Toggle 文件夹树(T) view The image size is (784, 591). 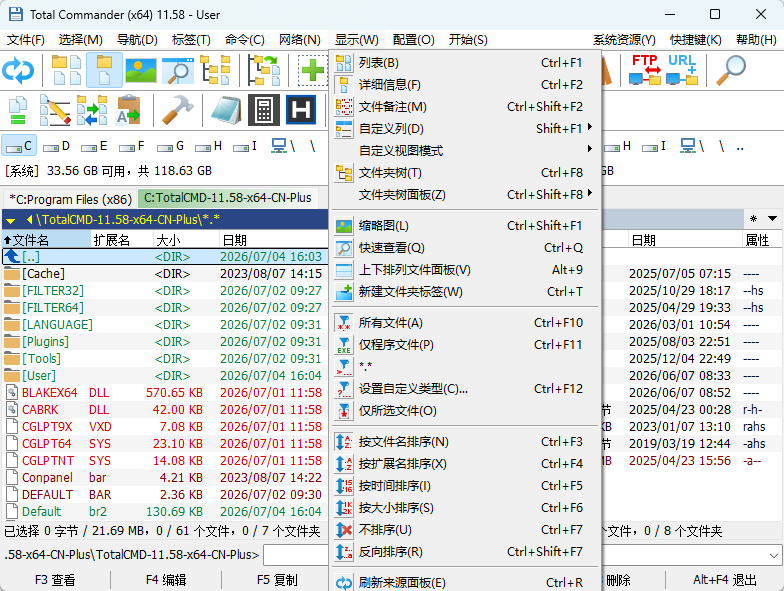tap(465, 172)
